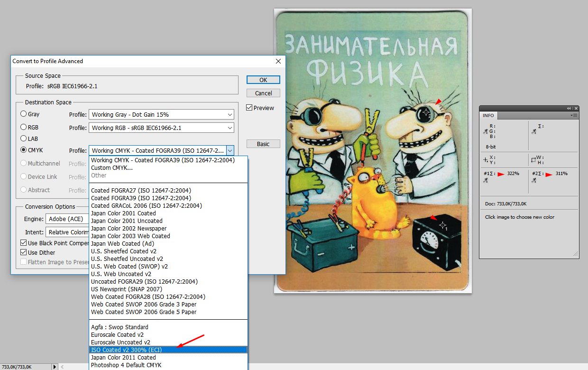Open the Σ total ink eyedropper options
Viewport: 588px width, 370px height.
point(534,131)
